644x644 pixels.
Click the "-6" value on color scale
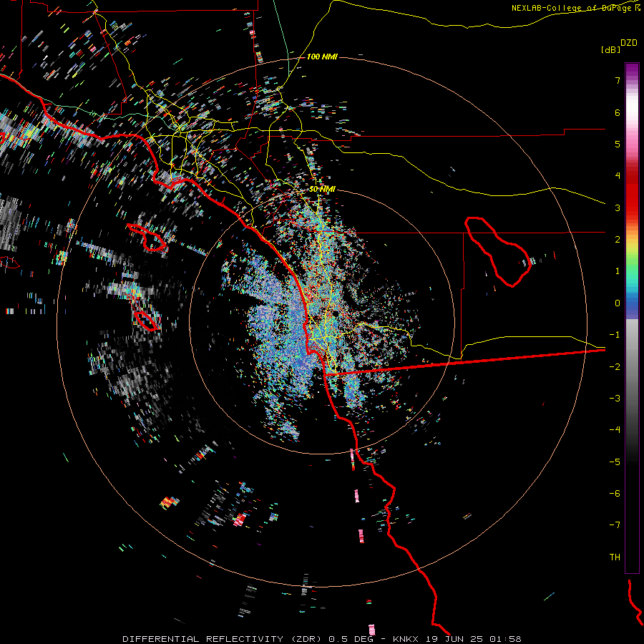[x=615, y=494]
